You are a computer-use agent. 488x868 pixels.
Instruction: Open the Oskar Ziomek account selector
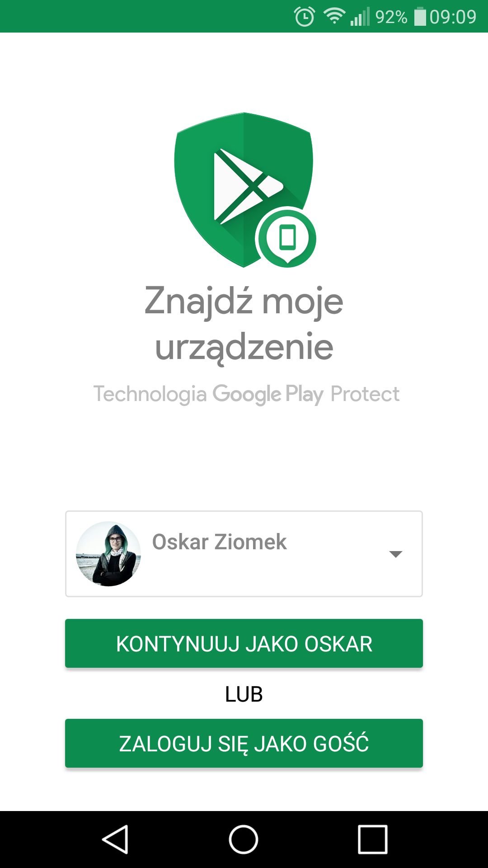(244, 554)
